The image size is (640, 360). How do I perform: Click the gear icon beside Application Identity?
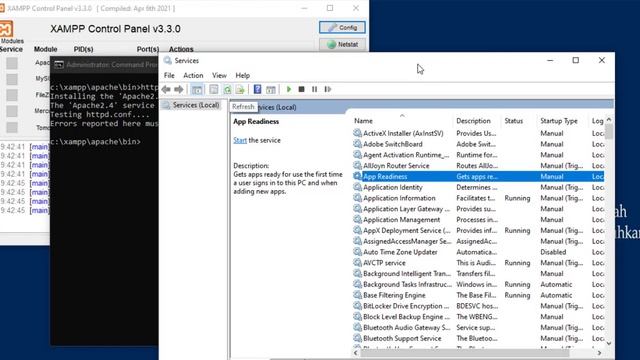point(357,187)
